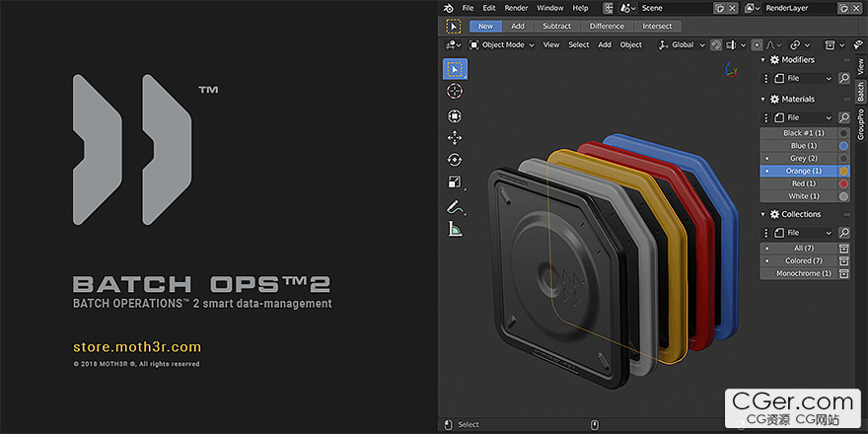
Task: Click search icon in Materials panel
Action: [843, 117]
